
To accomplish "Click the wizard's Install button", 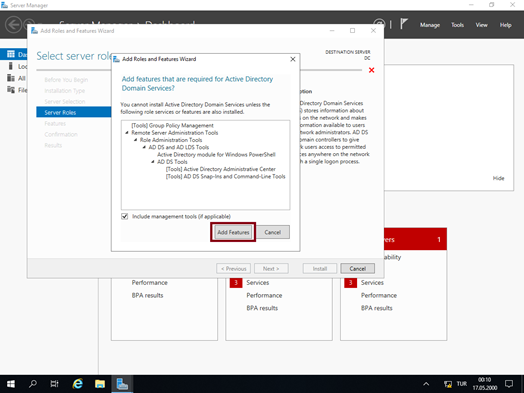I will coord(320,269).
